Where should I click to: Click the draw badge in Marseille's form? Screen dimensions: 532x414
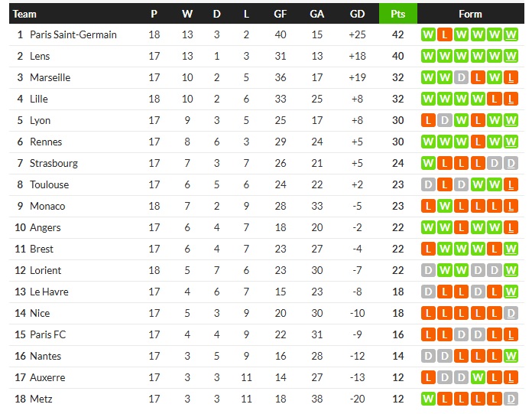click(461, 77)
